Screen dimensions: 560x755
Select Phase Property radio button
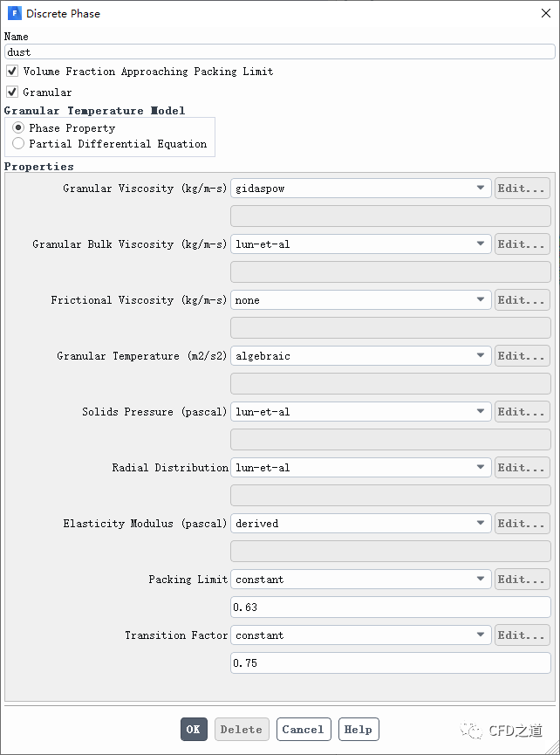pos(18,128)
